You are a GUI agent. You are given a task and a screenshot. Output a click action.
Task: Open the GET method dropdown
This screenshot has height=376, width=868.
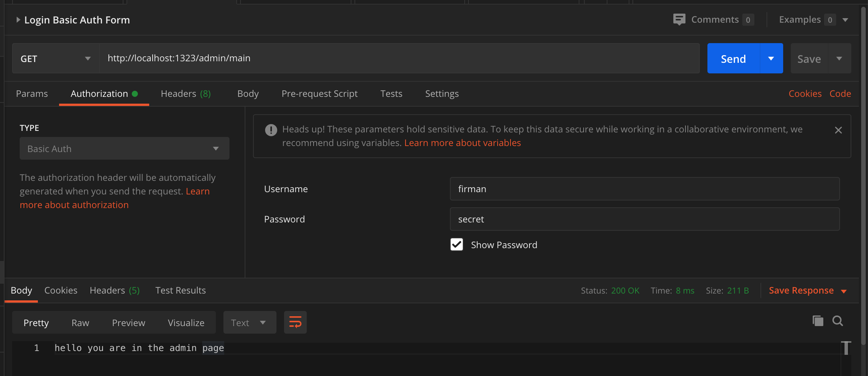[x=56, y=58]
